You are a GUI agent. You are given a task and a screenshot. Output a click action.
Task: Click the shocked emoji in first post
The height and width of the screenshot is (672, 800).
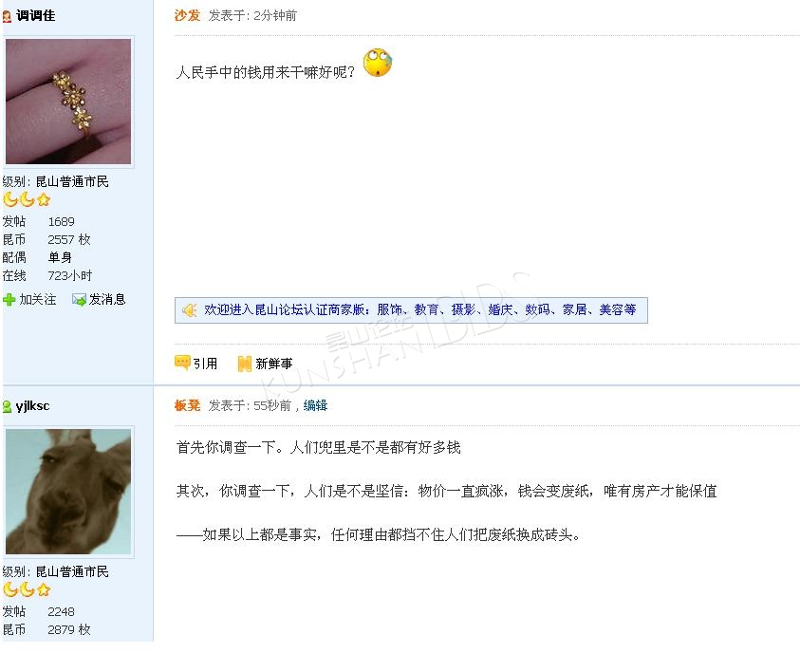click(378, 63)
